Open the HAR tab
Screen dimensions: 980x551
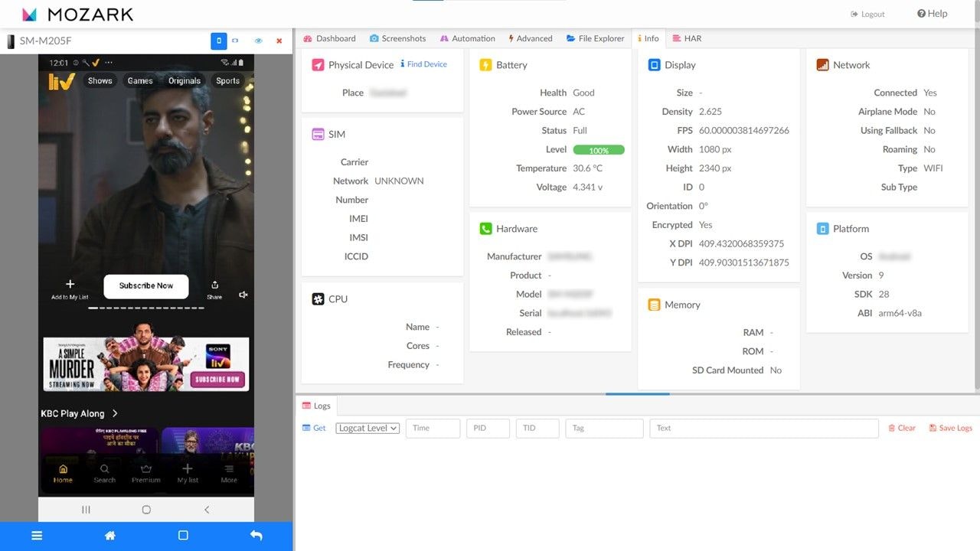[x=687, y=38]
